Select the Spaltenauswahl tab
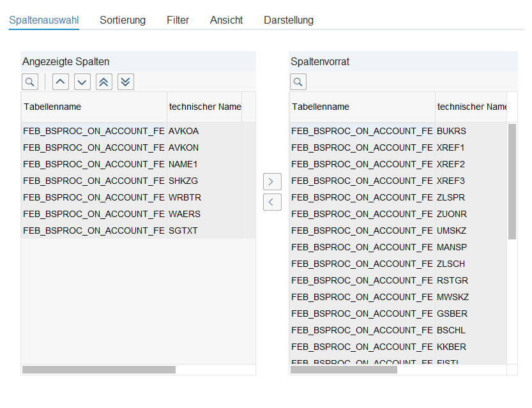Screen dimensions: 532x408 click(x=44, y=20)
